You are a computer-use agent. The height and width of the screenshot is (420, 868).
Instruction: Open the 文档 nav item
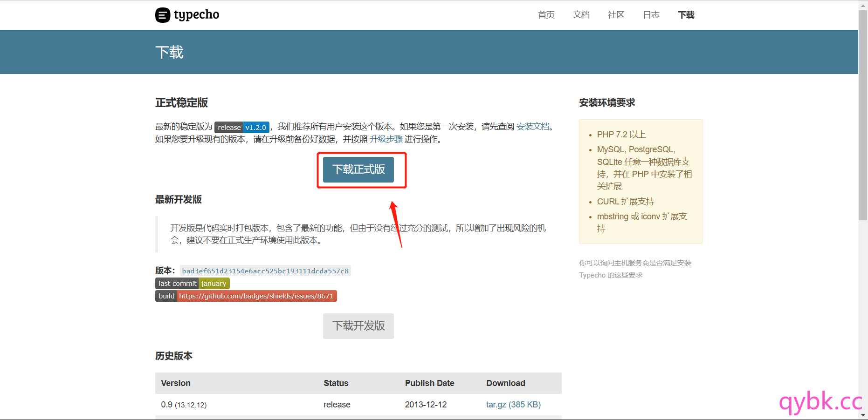[x=581, y=15]
